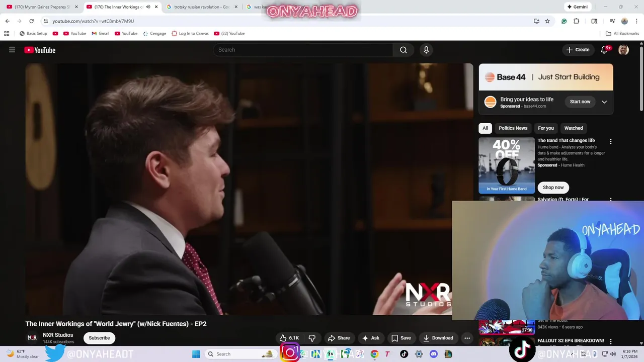
Task: Open the All Bookmarks folder
Action: (622, 34)
